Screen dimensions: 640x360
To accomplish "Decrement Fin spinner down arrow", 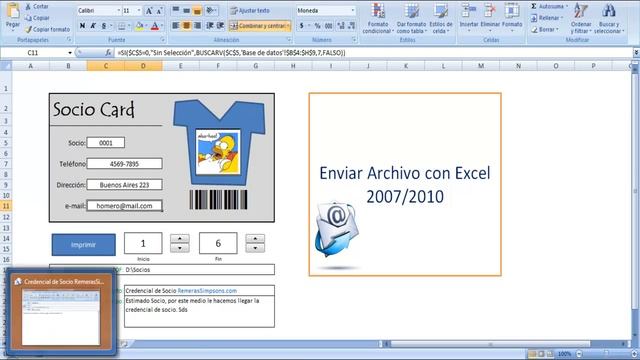I will (x=255, y=248).
